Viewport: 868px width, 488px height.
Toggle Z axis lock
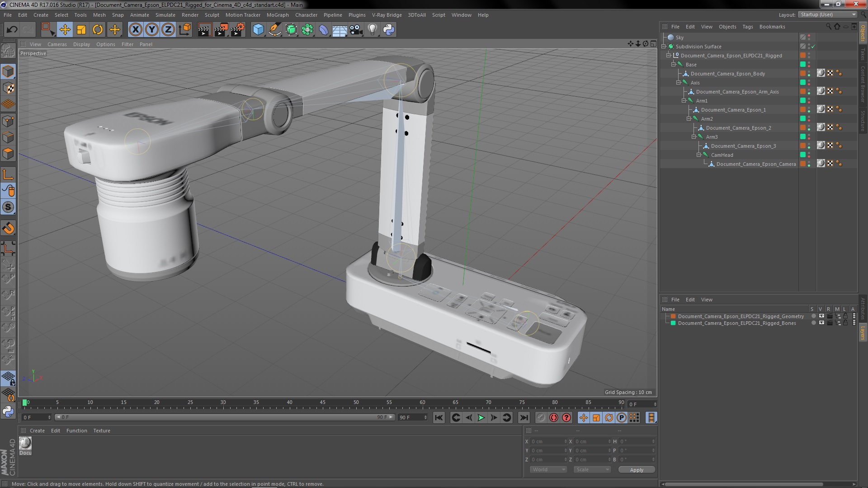168,30
